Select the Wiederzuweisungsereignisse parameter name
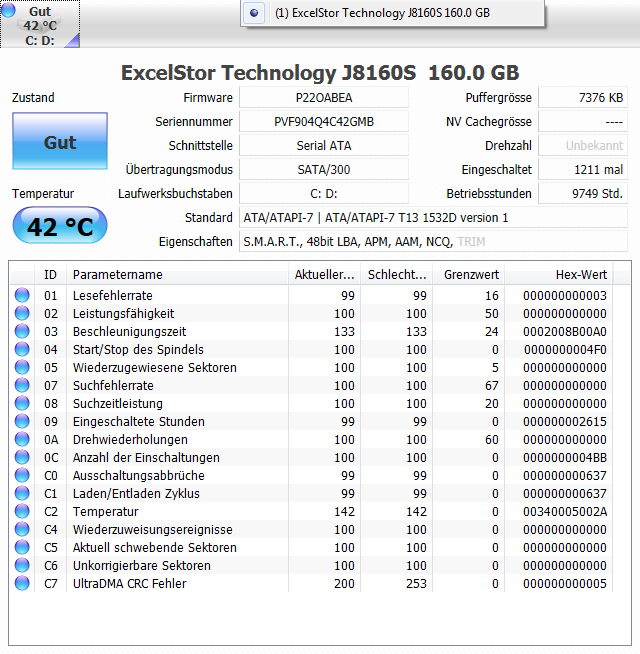640x654 pixels. pyautogui.click(x=153, y=529)
